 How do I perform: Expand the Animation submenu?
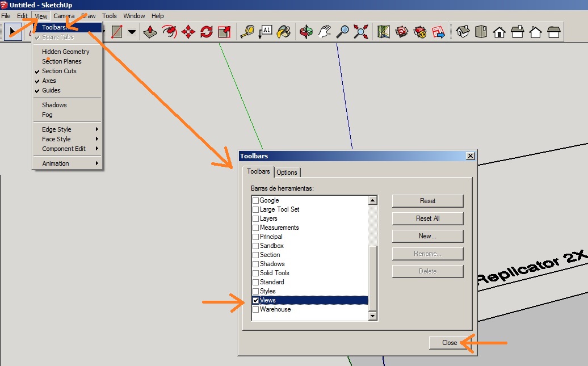click(x=68, y=163)
